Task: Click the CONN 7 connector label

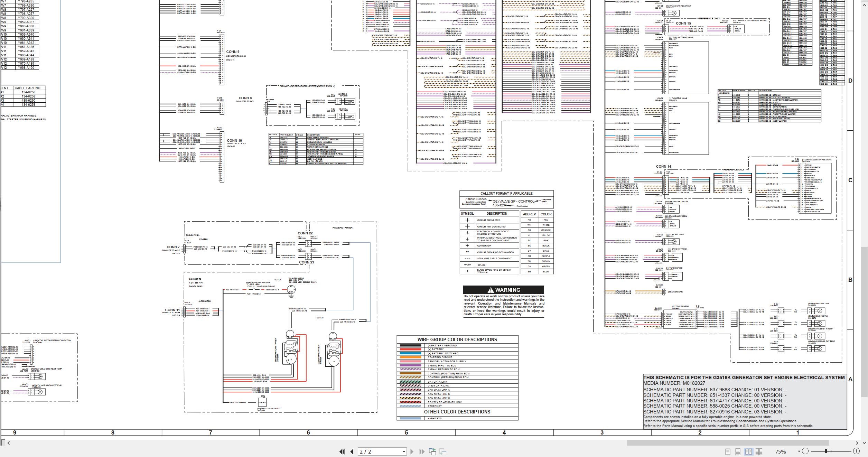Action: point(173,247)
